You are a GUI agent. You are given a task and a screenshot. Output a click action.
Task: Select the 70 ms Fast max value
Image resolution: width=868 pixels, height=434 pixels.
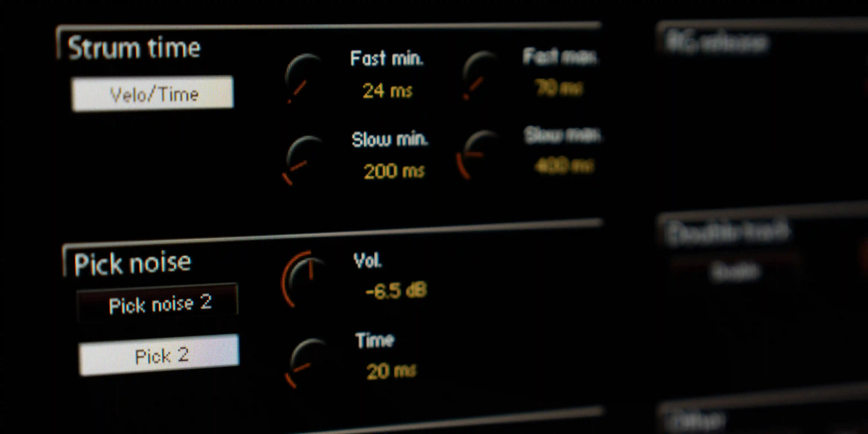[x=559, y=88]
